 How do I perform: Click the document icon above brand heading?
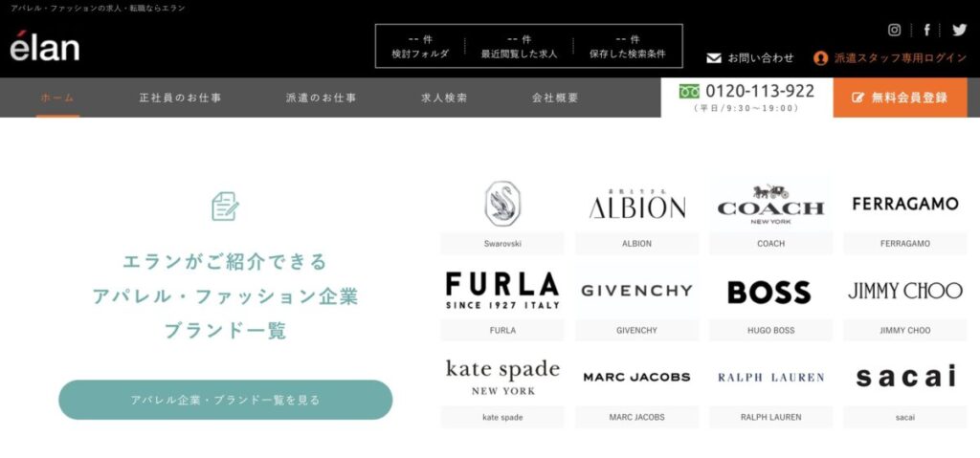(x=225, y=207)
